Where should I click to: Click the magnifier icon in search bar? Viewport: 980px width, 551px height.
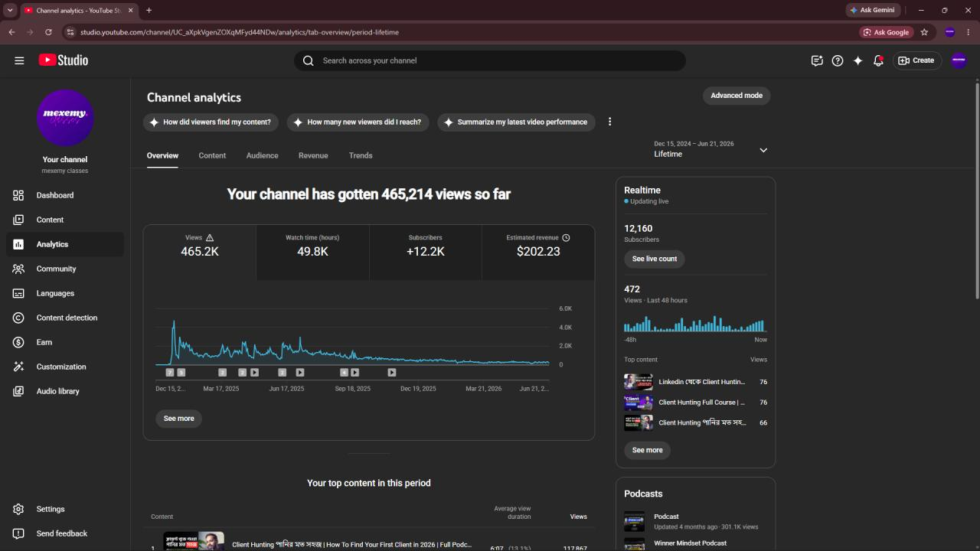pos(309,60)
